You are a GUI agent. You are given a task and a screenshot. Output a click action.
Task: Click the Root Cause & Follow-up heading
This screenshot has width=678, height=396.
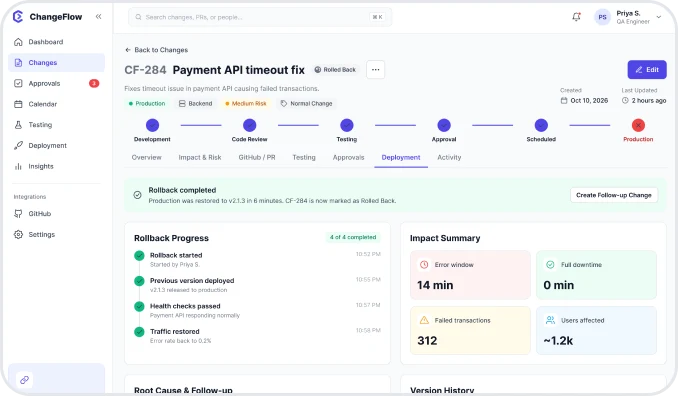tap(183, 390)
